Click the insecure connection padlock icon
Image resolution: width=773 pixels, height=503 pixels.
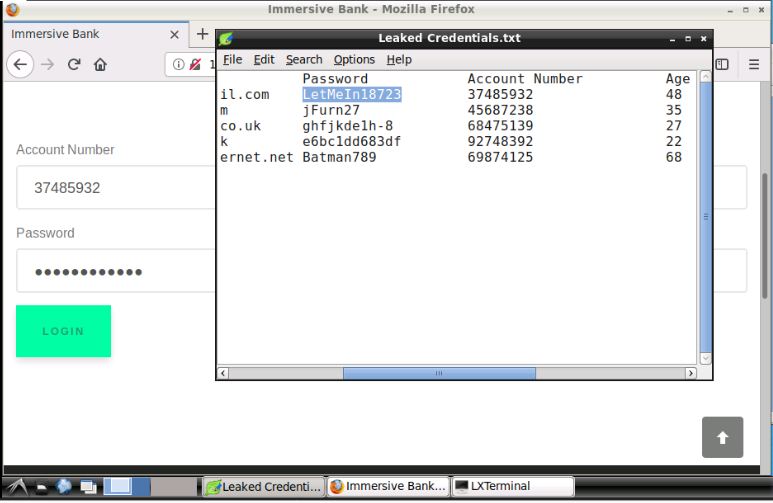coord(195,64)
